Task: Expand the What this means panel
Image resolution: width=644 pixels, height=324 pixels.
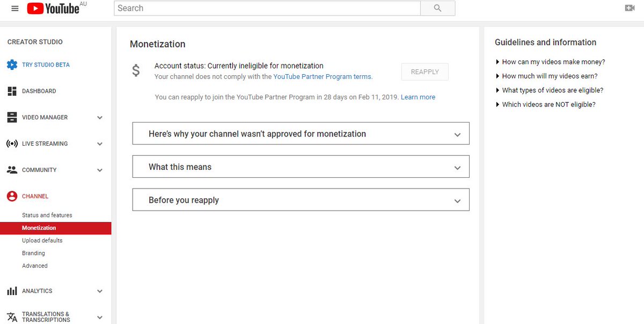Action: (301, 167)
